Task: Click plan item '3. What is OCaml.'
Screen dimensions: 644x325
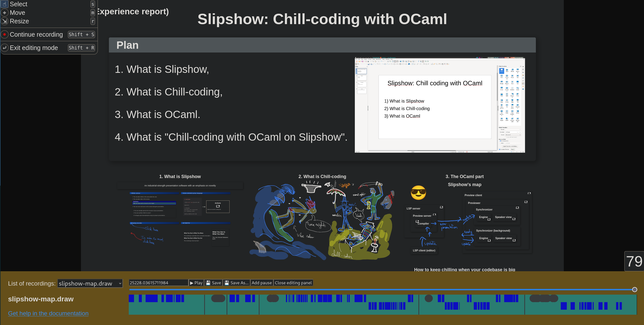Action: pos(157,115)
